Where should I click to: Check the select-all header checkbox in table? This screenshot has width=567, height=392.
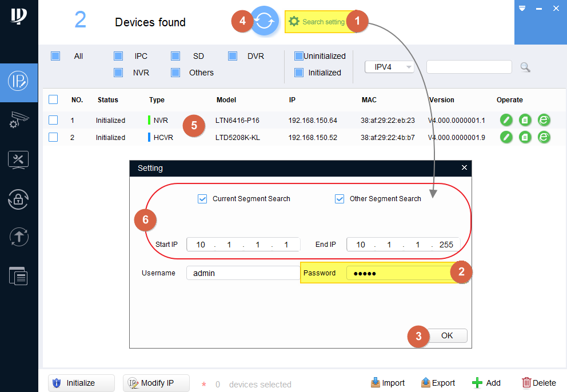53,99
